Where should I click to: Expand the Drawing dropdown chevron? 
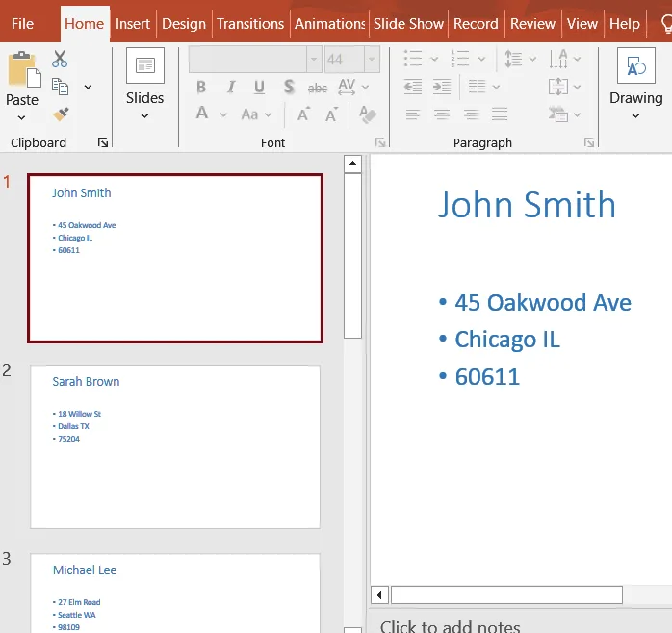click(x=636, y=116)
